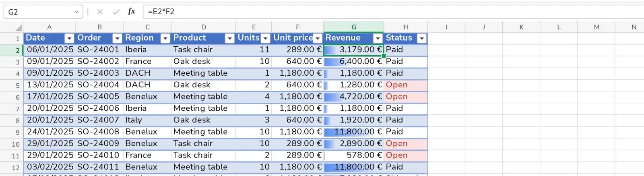Select row 9 header

[12, 132]
